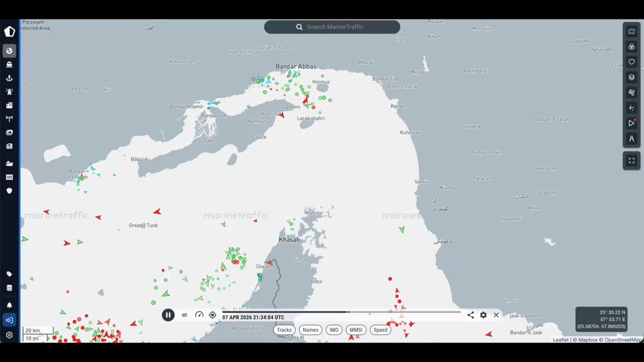Open the Companies building icon
Image resolution: width=644 pixels, height=362 pixels.
[x=9, y=105]
